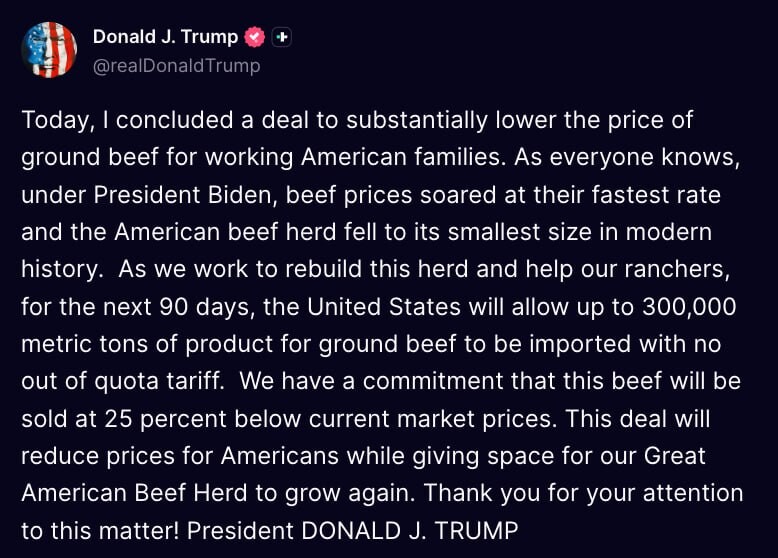Open the Donald J. Trump display name
The image size is (778, 558).
(x=165, y=37)
